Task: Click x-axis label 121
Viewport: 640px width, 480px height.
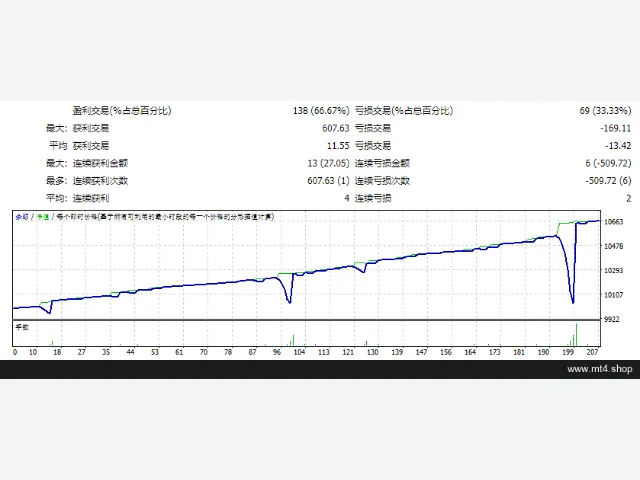Action: pyautogui.click(x=348, y=352)
